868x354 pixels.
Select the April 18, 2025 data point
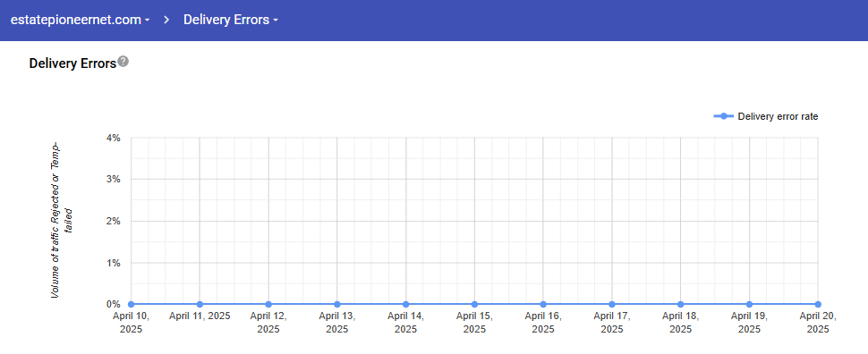681,304
